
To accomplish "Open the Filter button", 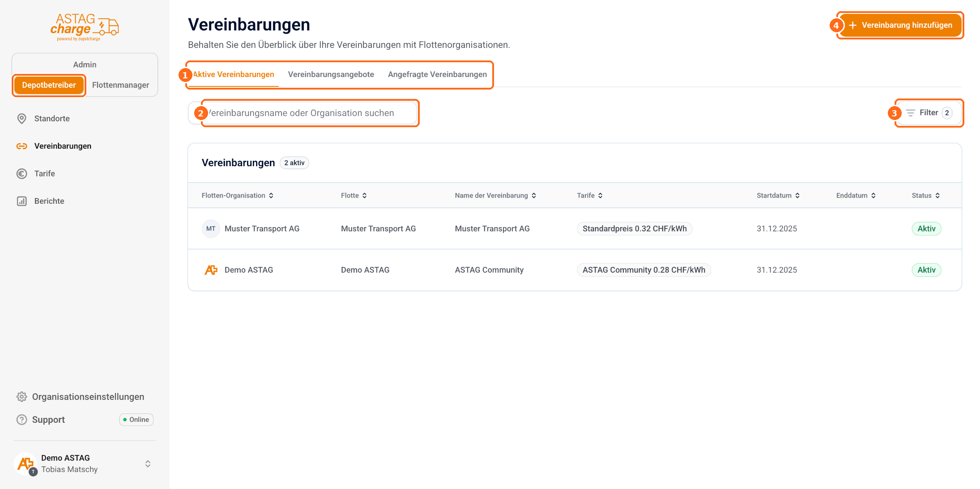I will point(929,113).
